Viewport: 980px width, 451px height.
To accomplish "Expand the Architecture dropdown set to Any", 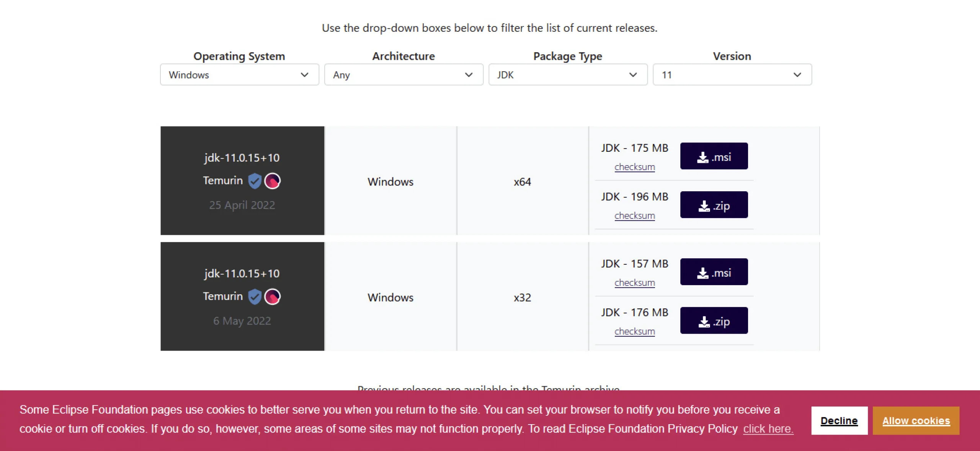I will 403,75.
